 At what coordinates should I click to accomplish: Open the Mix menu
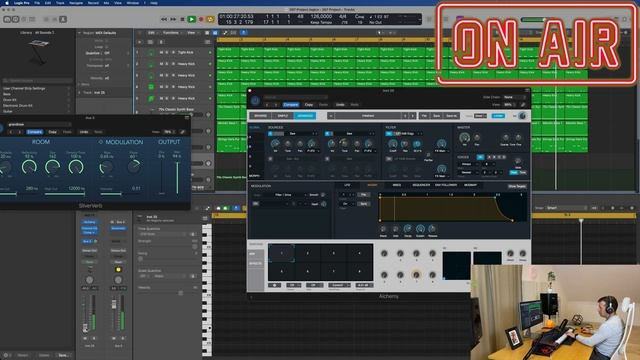click(x=107, y=2)
